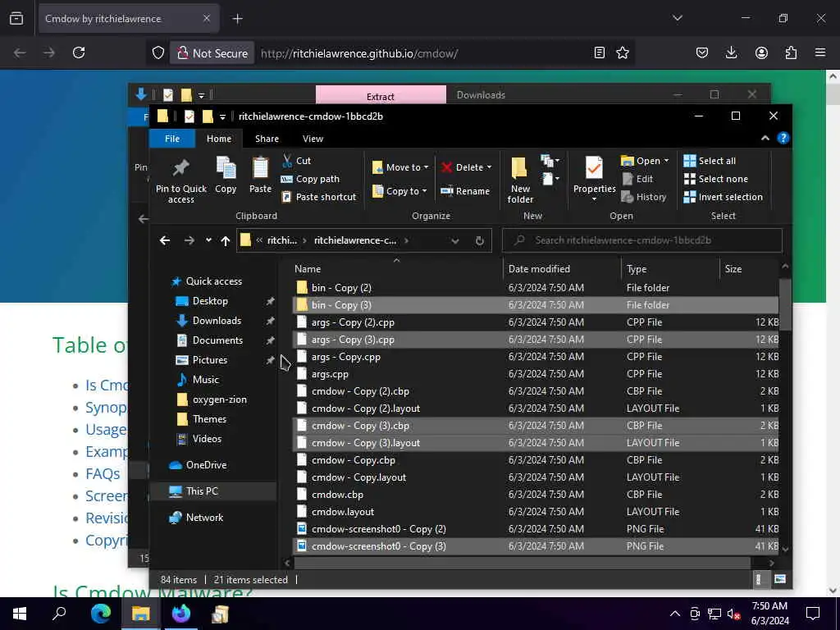Click Paste shortcut command

click(x=319, y=197)
